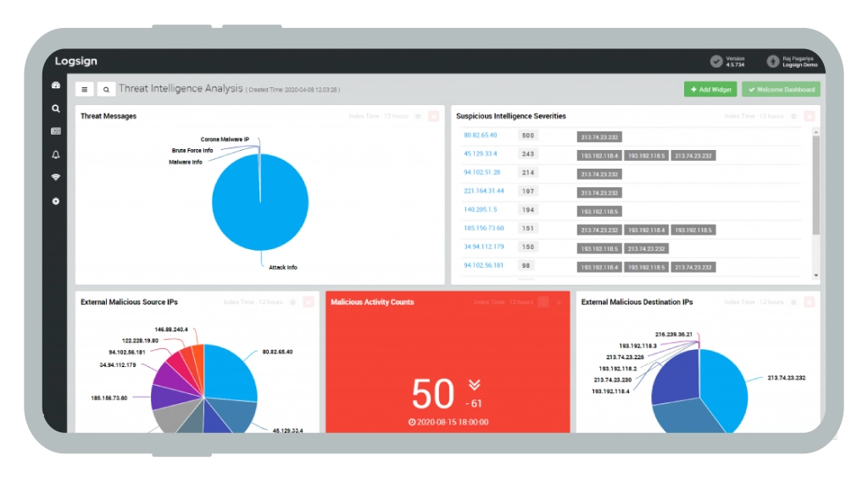
Task: Click the 151 count badge
Action: (x=528, y=229)
